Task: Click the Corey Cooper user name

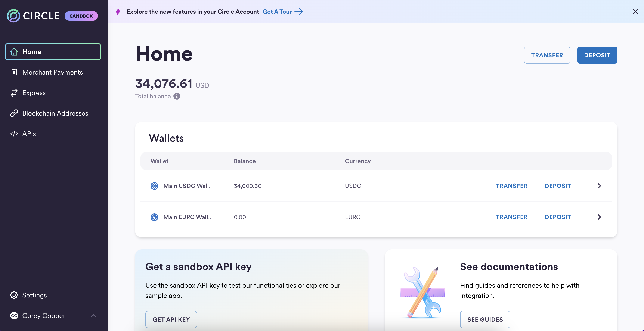Action: click(44, 316)
